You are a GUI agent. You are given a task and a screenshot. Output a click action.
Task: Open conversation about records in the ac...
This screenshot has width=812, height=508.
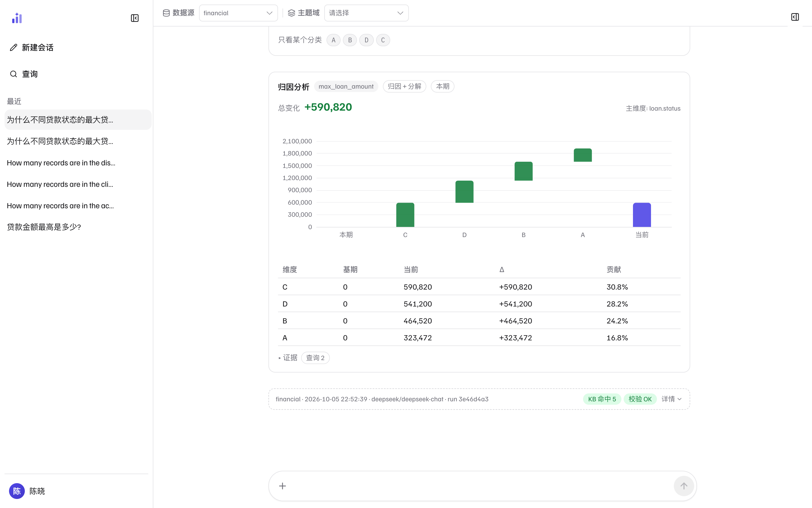pos(78,206)
